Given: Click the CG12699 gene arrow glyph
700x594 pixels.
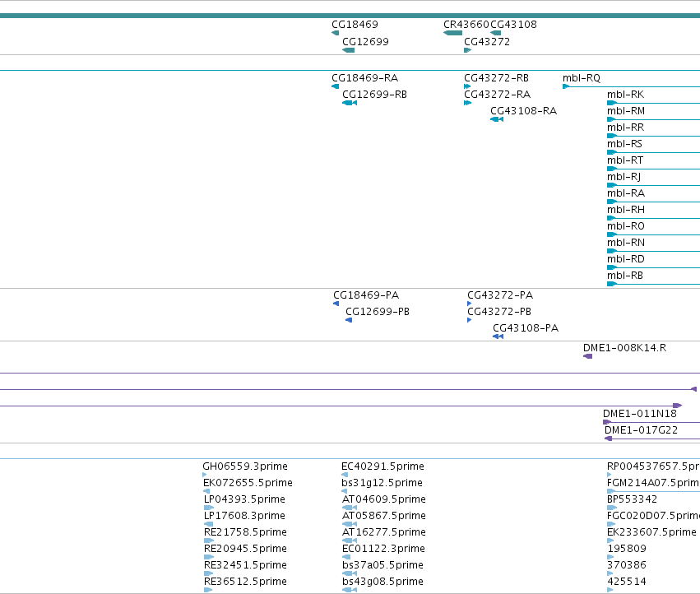Looking at the screenshot, I should click(348, 50).
